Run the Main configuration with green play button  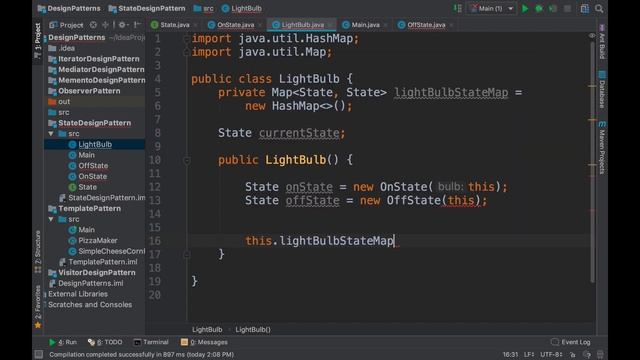[525, 9]
